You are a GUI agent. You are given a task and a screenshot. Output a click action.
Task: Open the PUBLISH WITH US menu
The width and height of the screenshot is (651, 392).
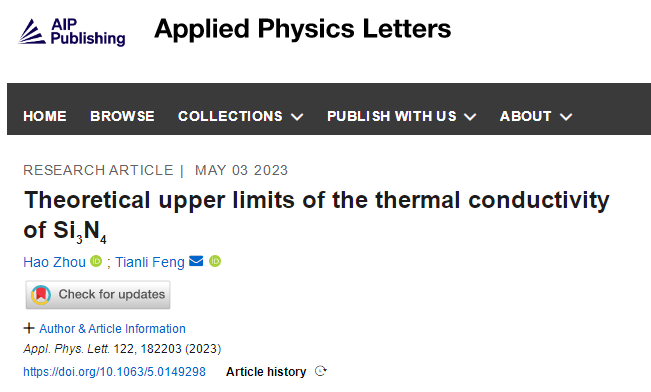[x=392, y=116]
